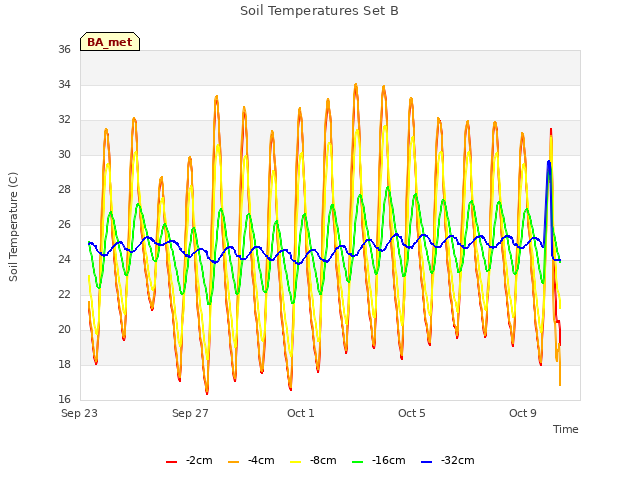Viewport: 640px width, 480px height.
Task: Click the Oct 1 x-axis tick label
Action: pyautogui.click(x=301, y=413)
